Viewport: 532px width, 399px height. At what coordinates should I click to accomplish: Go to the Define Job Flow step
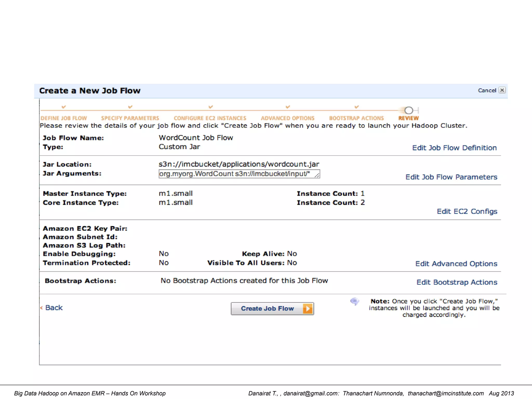click(64, 118)
